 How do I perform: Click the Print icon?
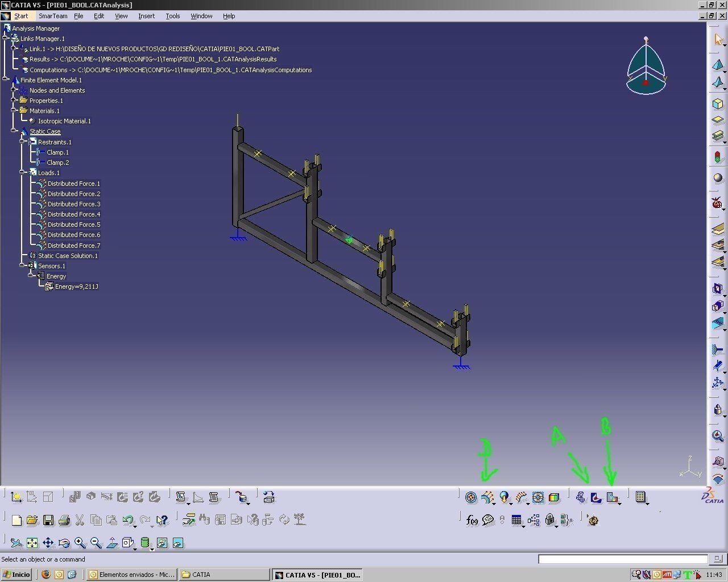pos(64,520)
